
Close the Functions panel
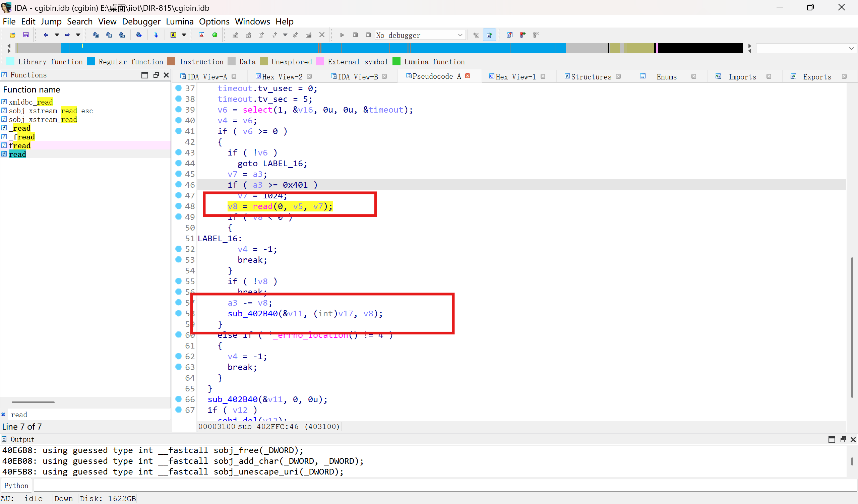click(x=166, y=75)
